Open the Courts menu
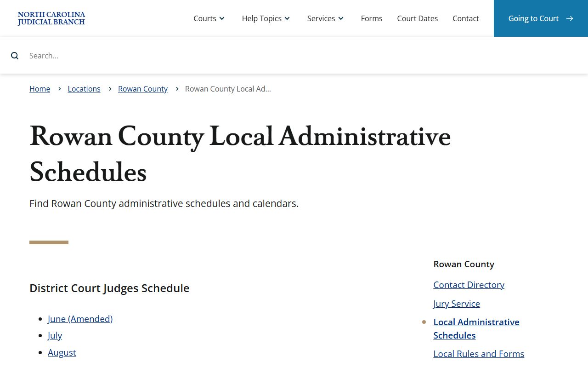Screen dimensions: 588x368 [x=205, y=18]
